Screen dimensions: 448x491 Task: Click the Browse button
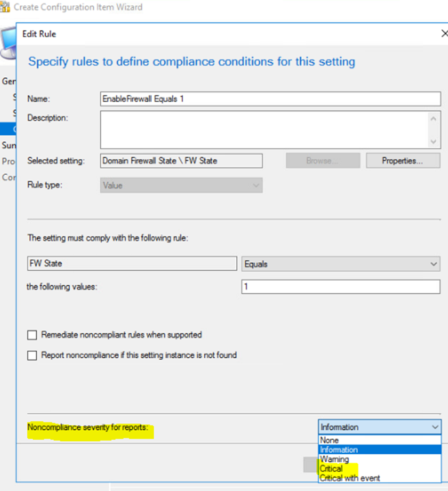coord(322,161)
